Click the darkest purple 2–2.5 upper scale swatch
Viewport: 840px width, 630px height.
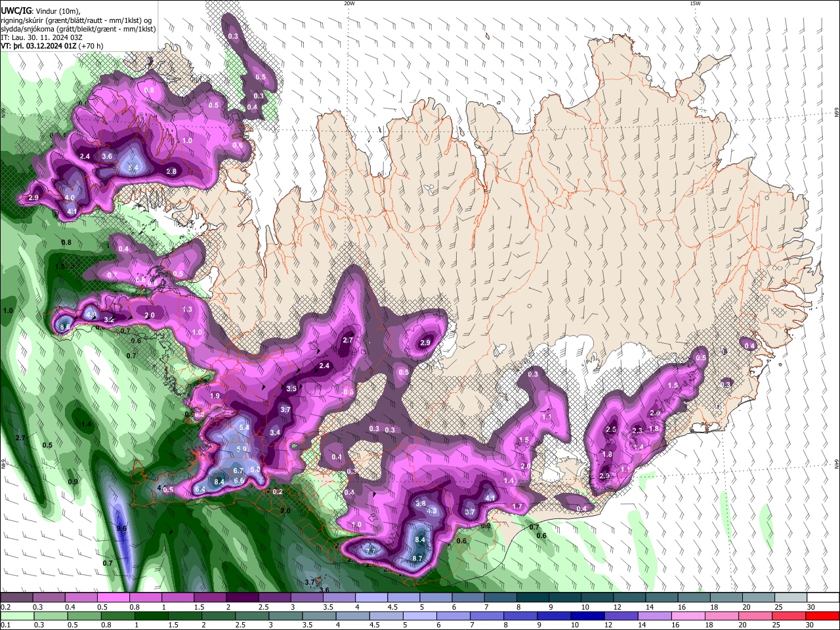[x=241, y=597]
